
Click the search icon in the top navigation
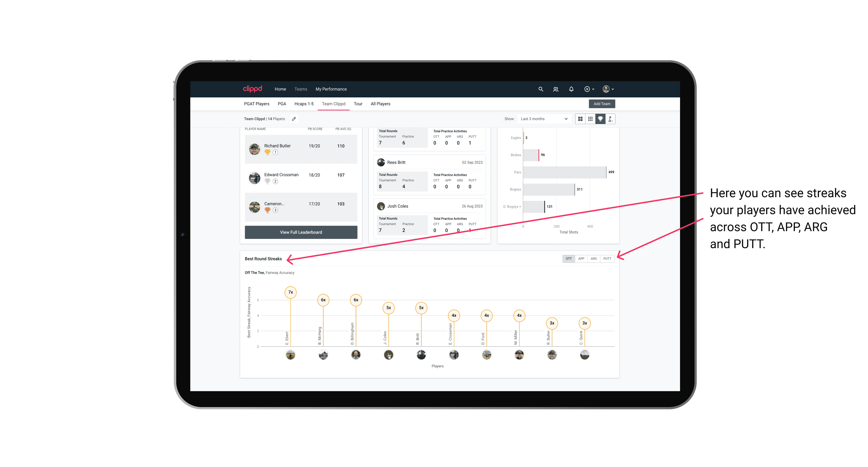point(540,89)
